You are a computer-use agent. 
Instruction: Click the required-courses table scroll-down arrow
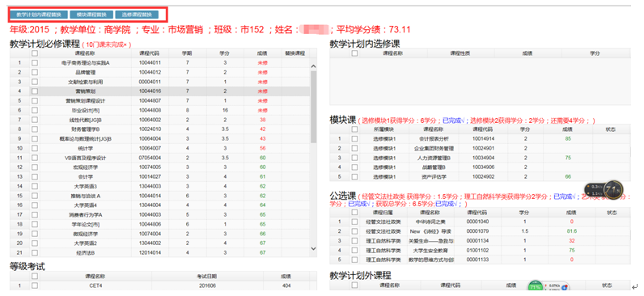click(313, 248)
